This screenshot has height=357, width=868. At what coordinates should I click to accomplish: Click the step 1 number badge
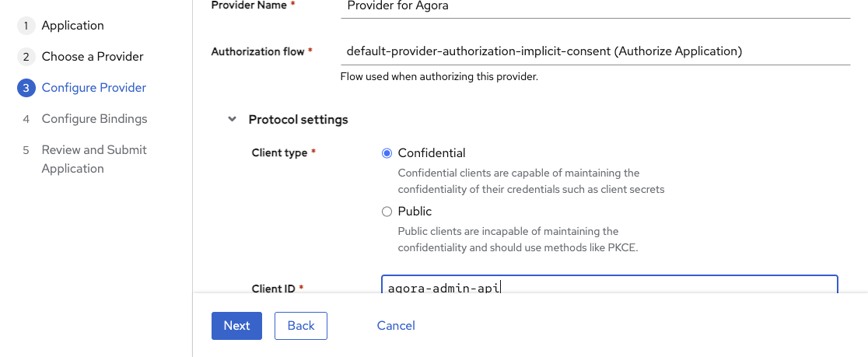pos(26,26)
